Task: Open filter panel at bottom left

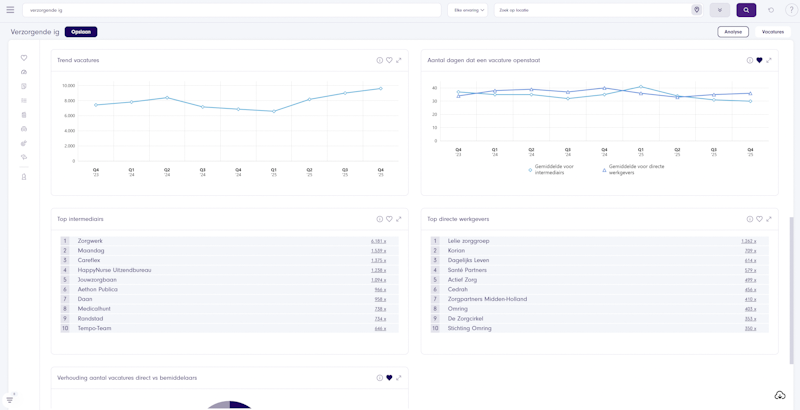Action: tap(10, 399)
